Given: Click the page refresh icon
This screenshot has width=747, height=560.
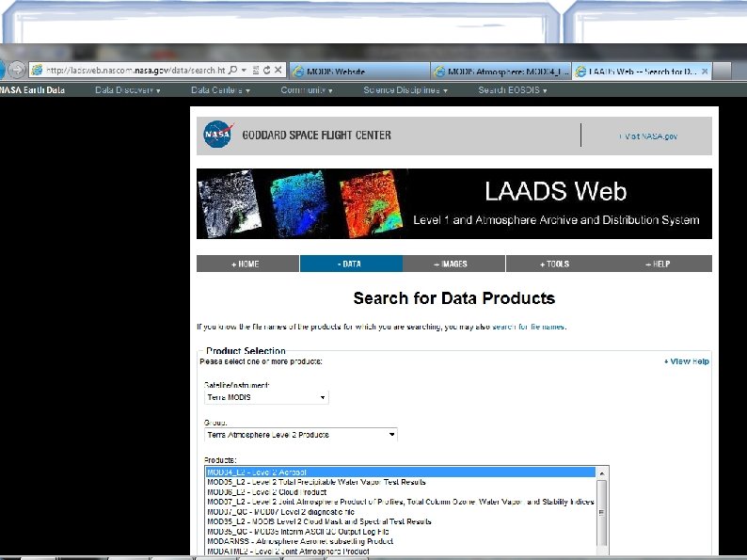Looking at the screenshot, I should click(x=267, y=70).
